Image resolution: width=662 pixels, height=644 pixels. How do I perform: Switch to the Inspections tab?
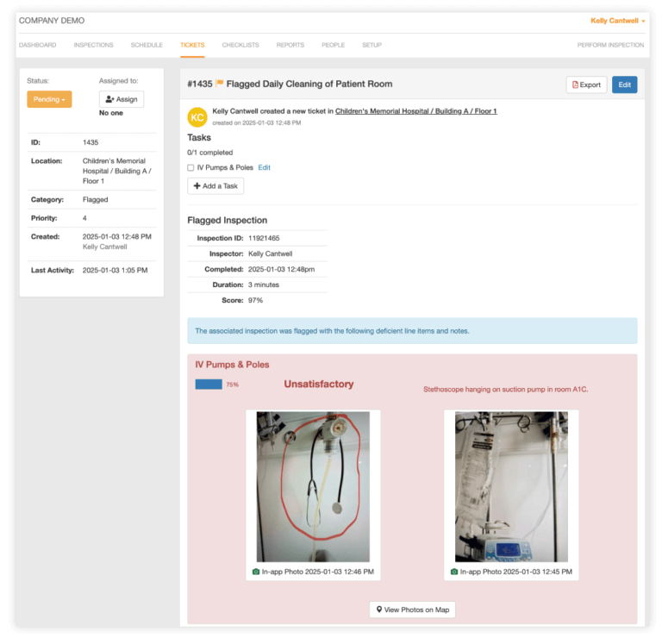93,45
